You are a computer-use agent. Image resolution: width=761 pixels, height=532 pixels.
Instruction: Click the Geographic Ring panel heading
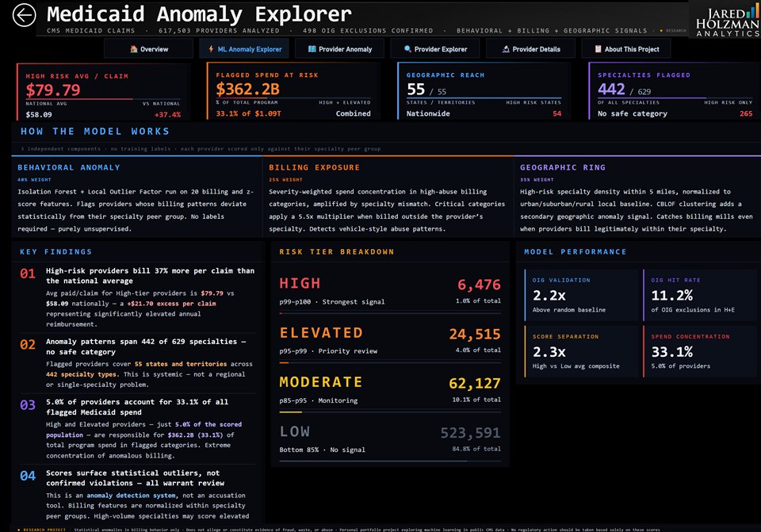click(x=563, y=167)
